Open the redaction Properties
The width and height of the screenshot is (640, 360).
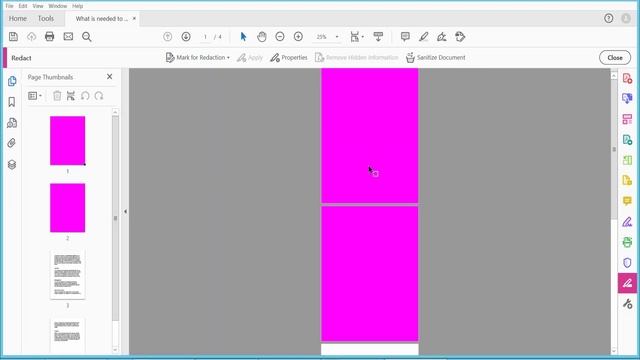[289, 58]
